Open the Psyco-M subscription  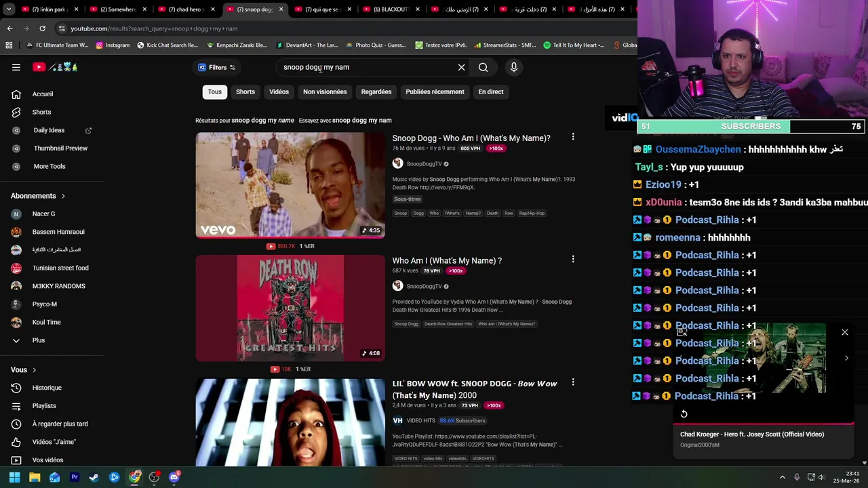click(45, 304)
